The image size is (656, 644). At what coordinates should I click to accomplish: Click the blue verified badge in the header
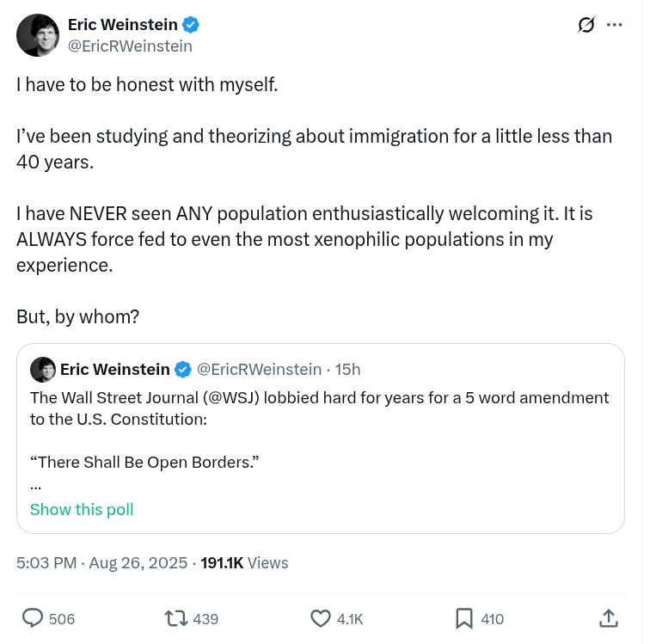tap(191, 25)
